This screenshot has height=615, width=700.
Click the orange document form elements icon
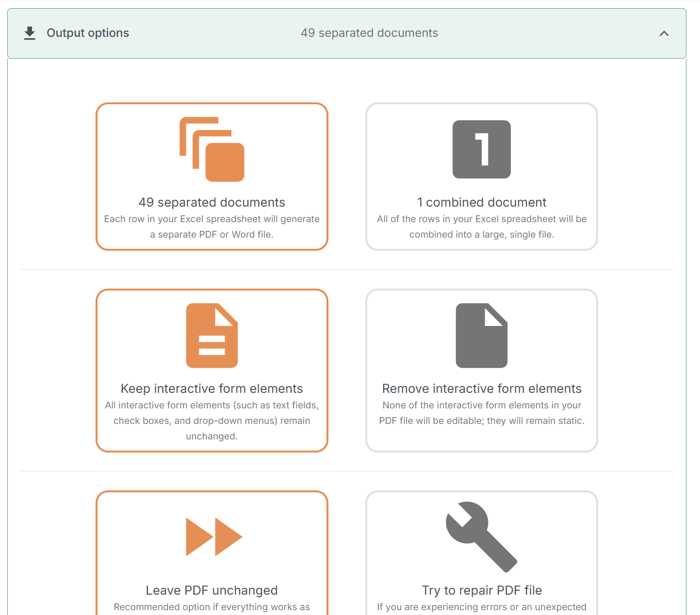tap(212, 336)
